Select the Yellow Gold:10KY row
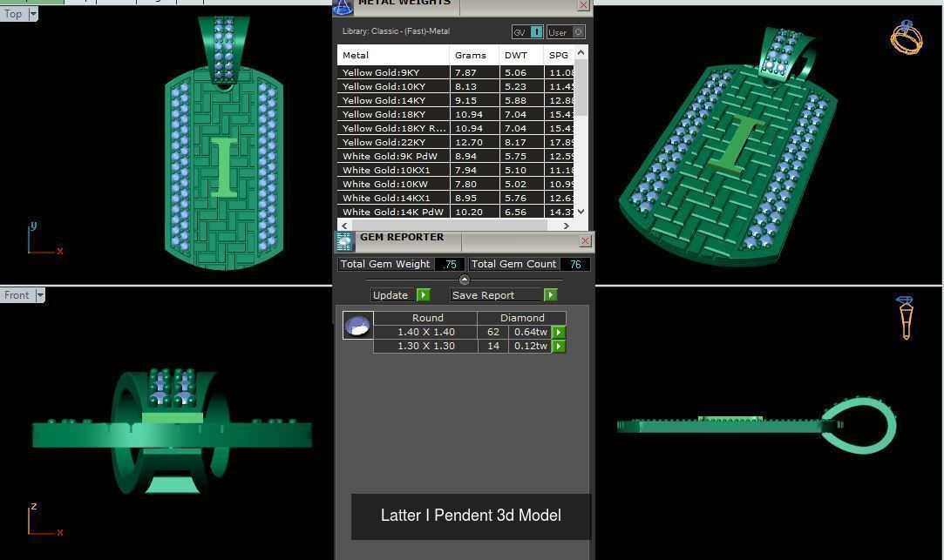Image resolution: width=944 pixels, height=560 pixels. click(x=456, y=86)
